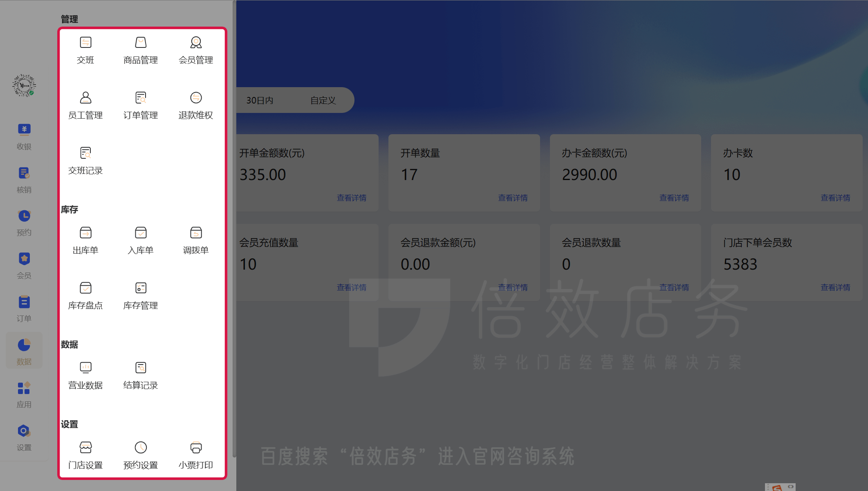Open 设置 settings in sidebar
This screenshot has height=491, width=868.
point(24,438)
